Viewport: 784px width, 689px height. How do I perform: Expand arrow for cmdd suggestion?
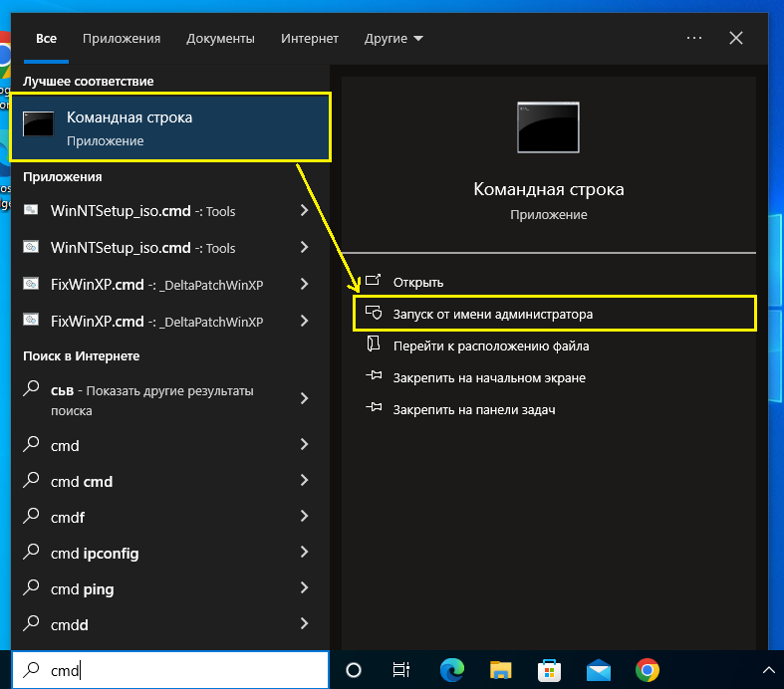click(304, 623)
